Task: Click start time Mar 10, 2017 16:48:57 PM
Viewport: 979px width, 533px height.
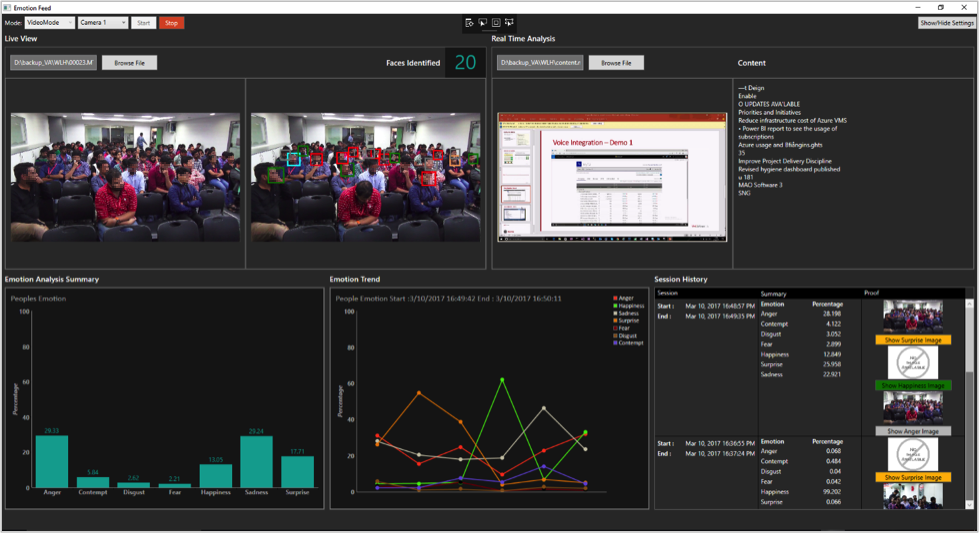Action: pyautogui.click(x=720, y=306)
